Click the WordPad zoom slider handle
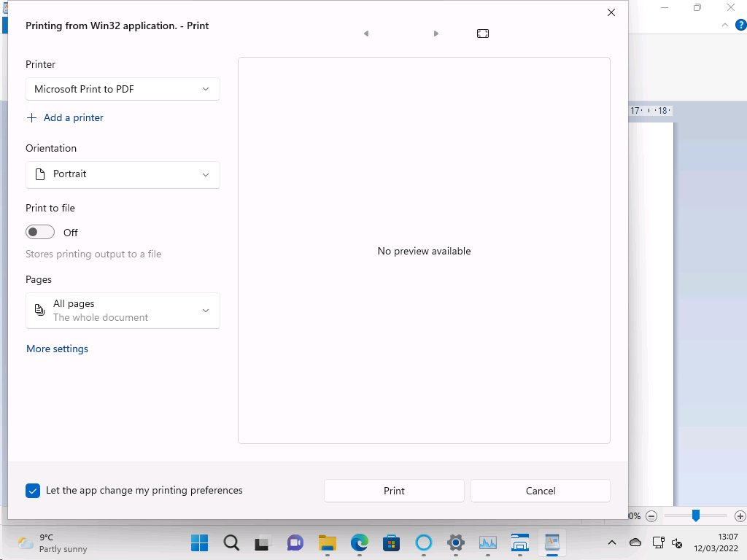 pyautogui.click(x=696, y=516)
